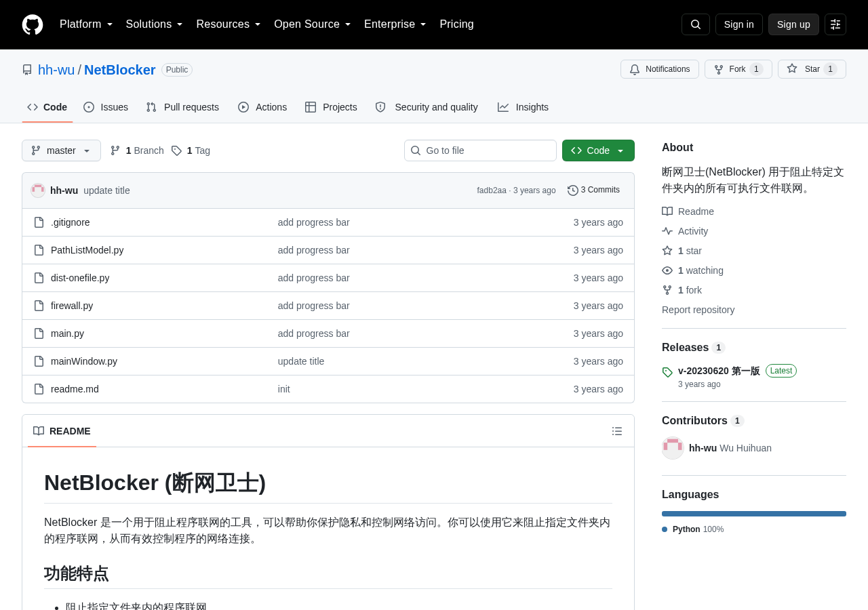
Task: Open the green Code dropdown button
Action: pos(598,150)
